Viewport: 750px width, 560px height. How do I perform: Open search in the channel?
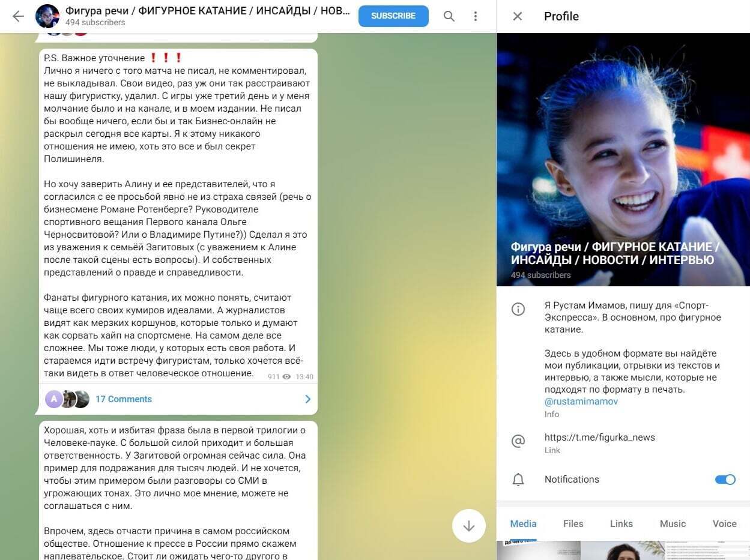click(x=449, y=16)
